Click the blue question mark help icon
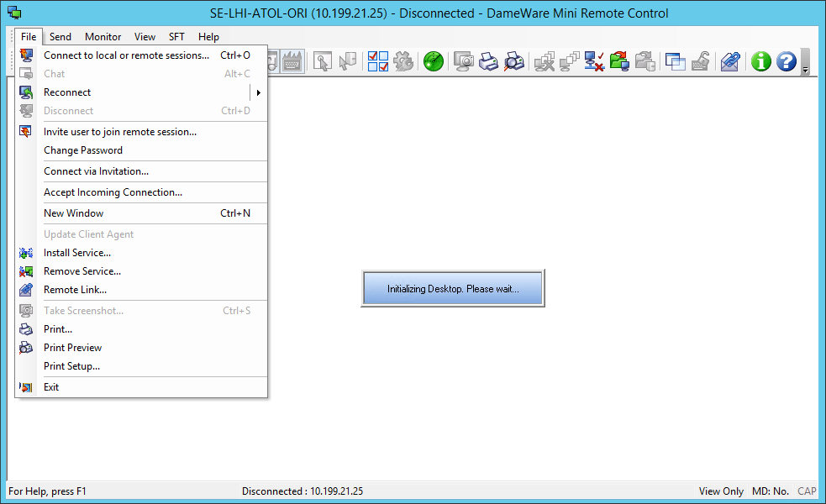Screen dimensions: 826x504 pos(787,61)
